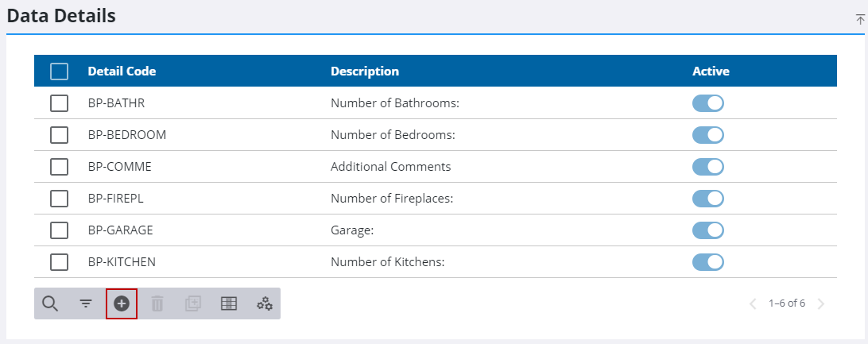Check the BP-BATHR row checkbox
This screenshot has width=868, height=344.
pyautogui.click(x=59, y=103)
